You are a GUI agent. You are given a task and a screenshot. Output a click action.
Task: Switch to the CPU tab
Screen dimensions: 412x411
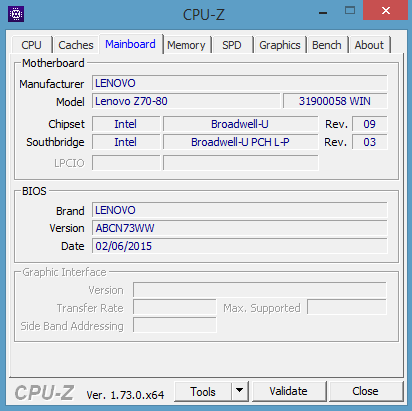(31, 45)
